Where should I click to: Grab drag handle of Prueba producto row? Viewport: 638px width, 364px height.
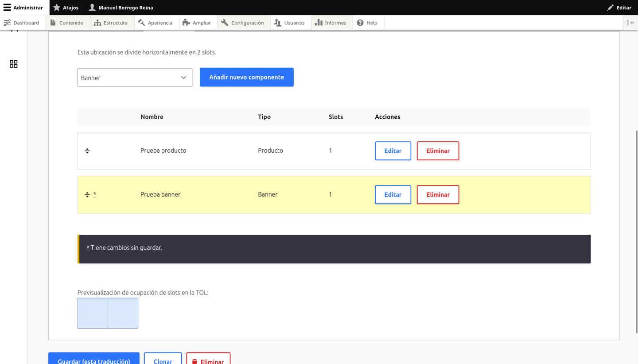87,151
